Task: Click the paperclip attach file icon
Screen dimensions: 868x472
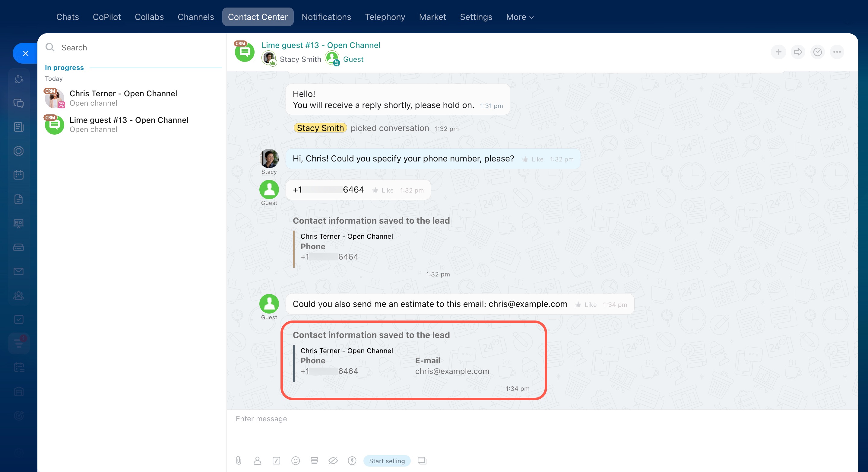Action: [x=239, y=461]
